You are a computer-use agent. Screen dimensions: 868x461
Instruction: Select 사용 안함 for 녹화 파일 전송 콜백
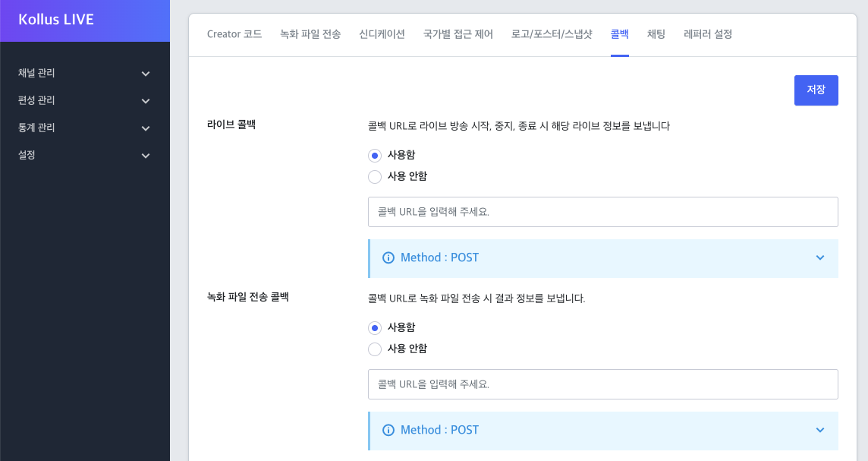pyautogui.click(x=375, y=349)
